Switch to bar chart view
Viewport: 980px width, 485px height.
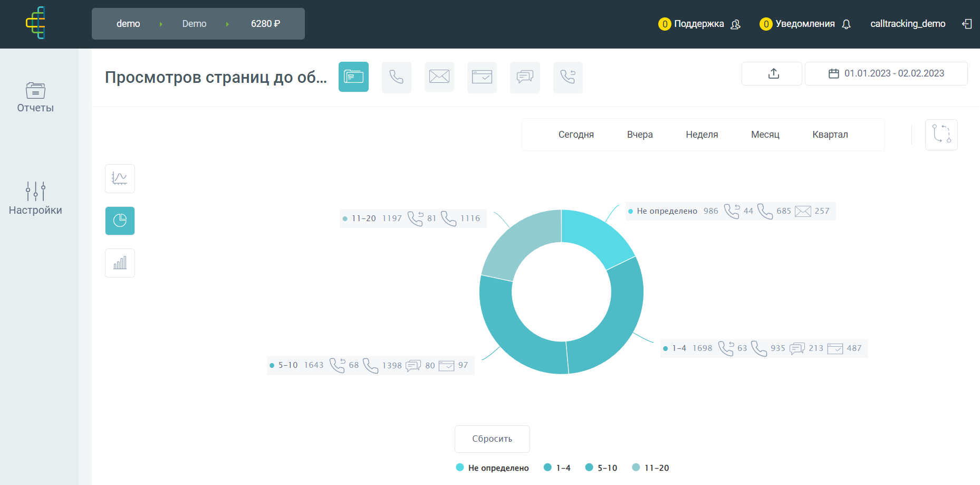(120, 263)
